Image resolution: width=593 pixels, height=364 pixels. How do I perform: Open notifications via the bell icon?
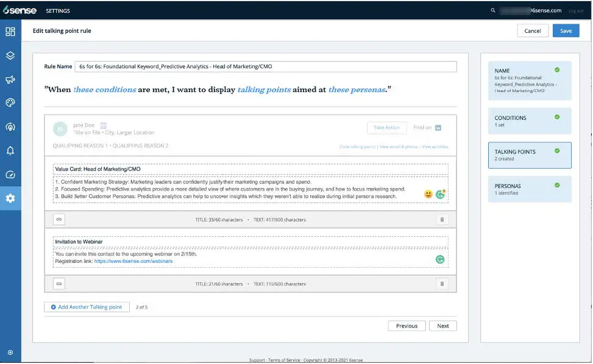10,151
